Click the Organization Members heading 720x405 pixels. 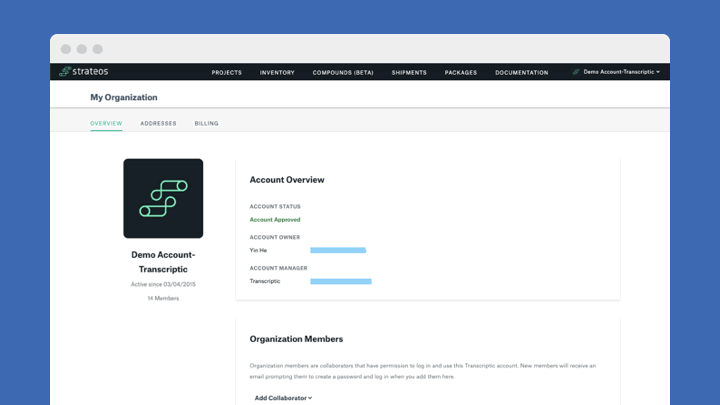point(296,339)
